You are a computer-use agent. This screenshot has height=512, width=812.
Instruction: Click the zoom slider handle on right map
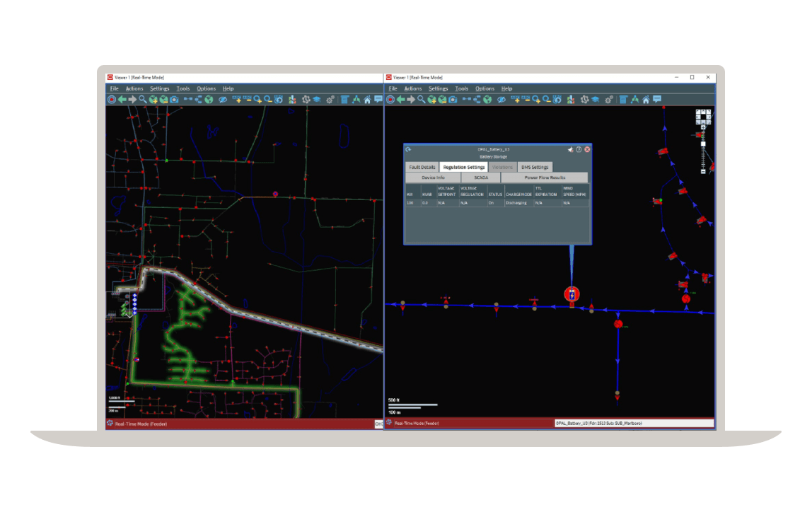click(x=703, y=144)
